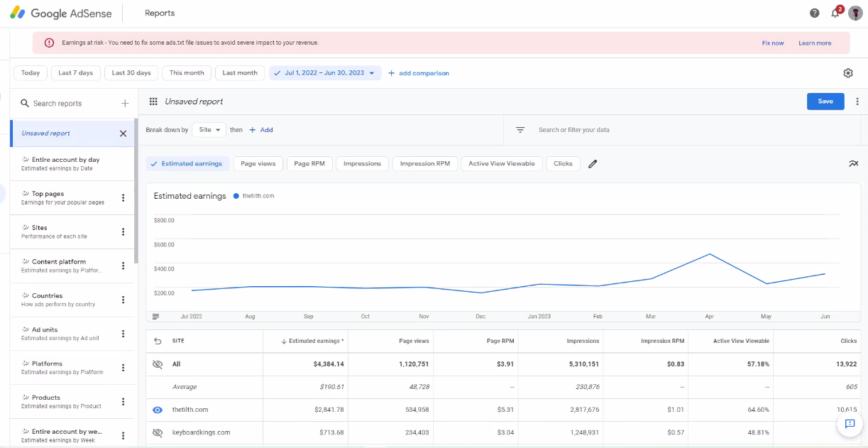Enable the Clicks metric chip
Screen dimensions: 868x448
click(563, 164)
